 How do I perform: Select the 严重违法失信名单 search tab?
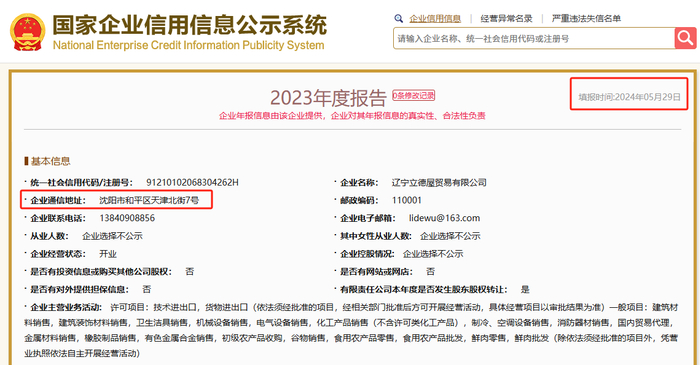click(586, 18)
